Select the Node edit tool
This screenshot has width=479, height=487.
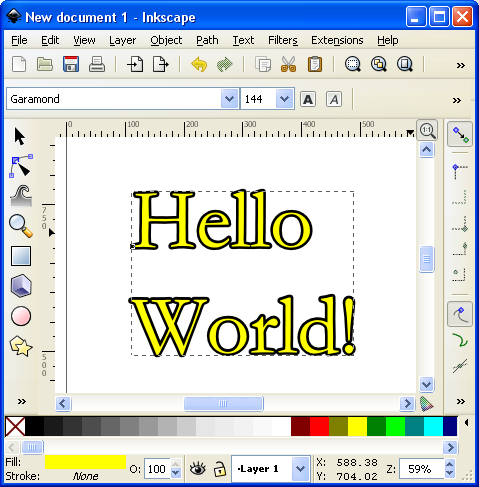[x=20, y=165]
